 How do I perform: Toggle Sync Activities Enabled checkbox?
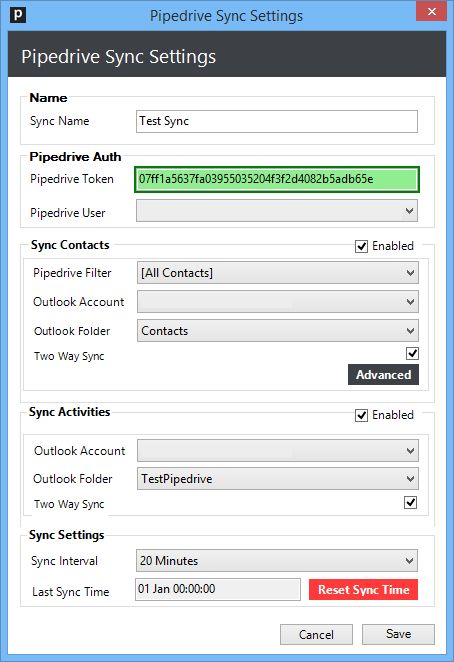click(362, 415)
